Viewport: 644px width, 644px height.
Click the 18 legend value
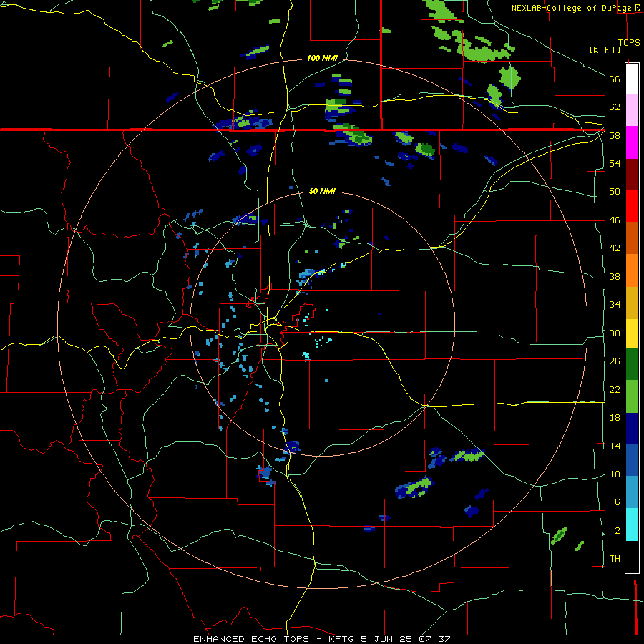pos(615,417)
